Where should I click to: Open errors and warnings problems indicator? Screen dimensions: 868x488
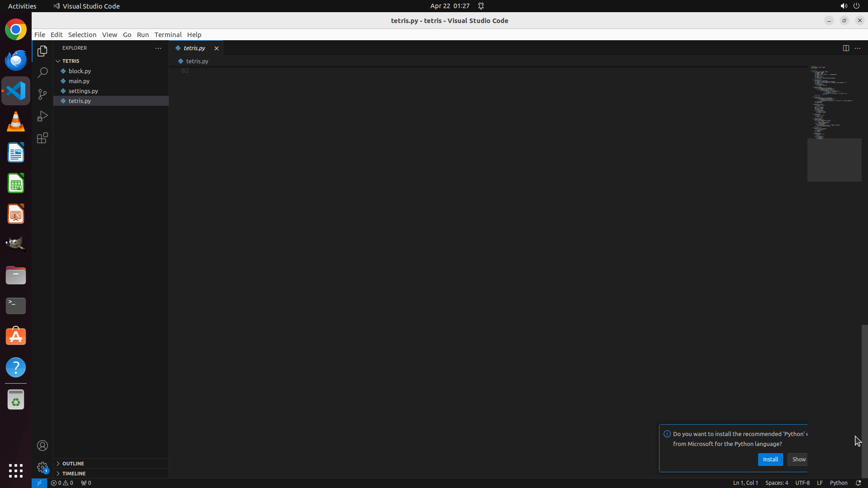(x=62, y=483)
